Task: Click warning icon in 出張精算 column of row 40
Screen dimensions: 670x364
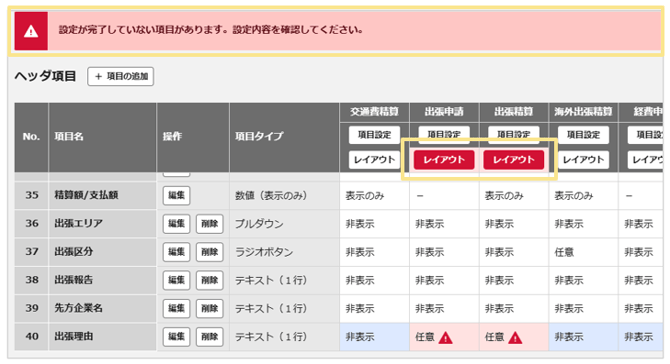Action: 515,338
